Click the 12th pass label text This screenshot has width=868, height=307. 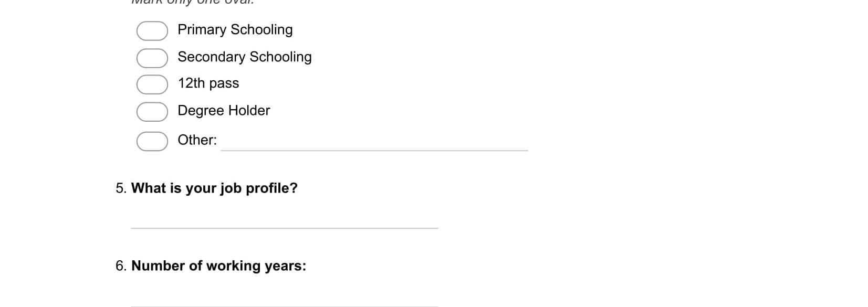tap(208, 83)
